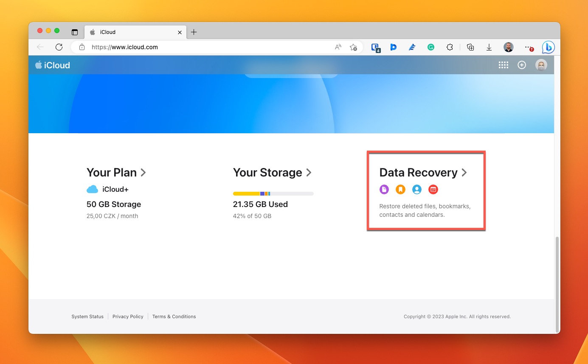Screen dimensions: 588x364
Task: Open the browser downloads icon
Action: (x=489, y=48)
